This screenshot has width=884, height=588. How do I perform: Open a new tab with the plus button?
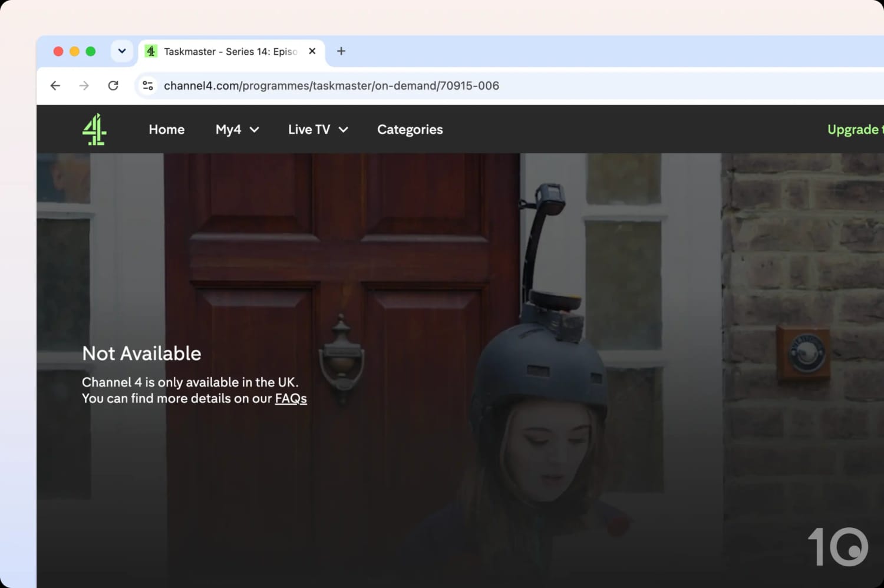[x=341, y=51]
